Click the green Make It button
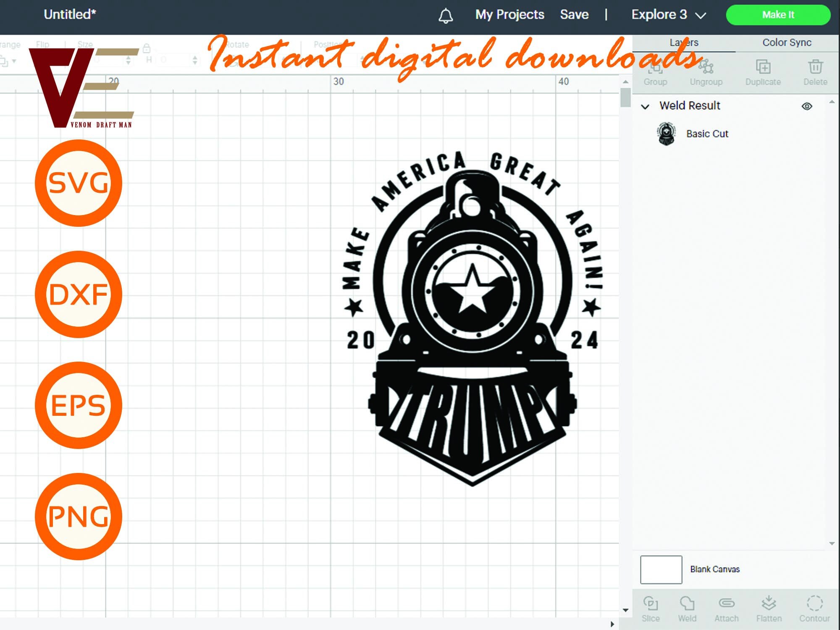The height and width of the screenshot is (630, 840). tap(778, 15)
